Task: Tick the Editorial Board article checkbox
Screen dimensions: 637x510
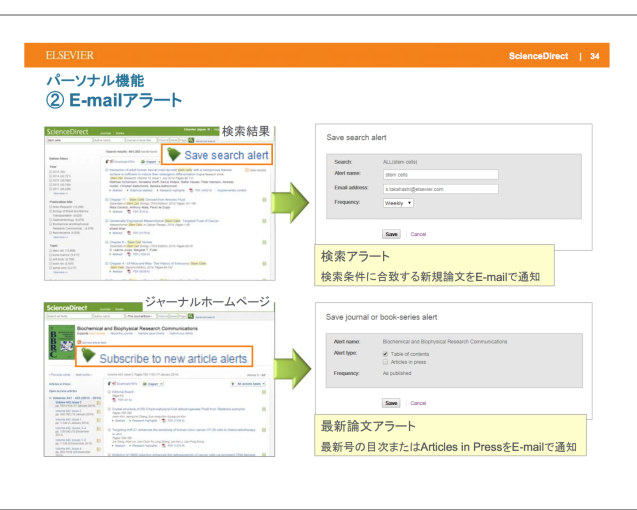Action: [109, 392]
